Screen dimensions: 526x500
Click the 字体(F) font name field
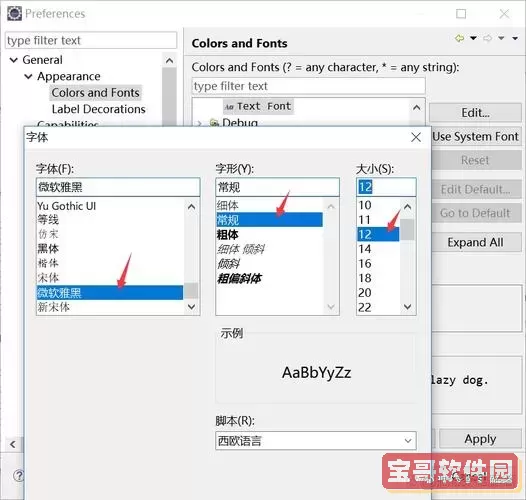pos(118,187)
